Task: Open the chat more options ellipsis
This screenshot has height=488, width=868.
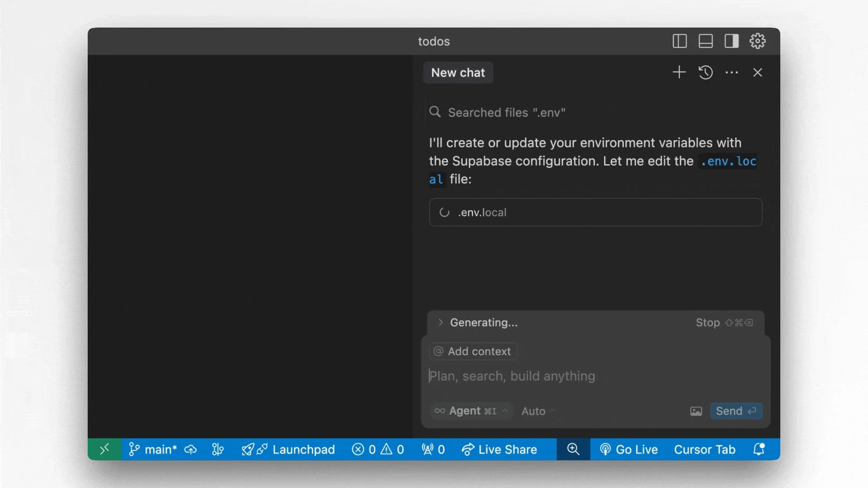Action: point(732,72)
